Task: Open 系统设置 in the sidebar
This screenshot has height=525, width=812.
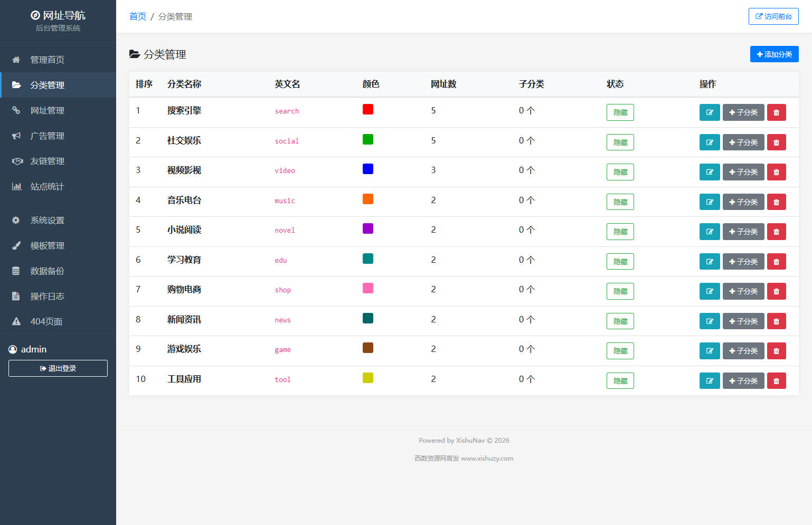Action: tap(58, 220)
